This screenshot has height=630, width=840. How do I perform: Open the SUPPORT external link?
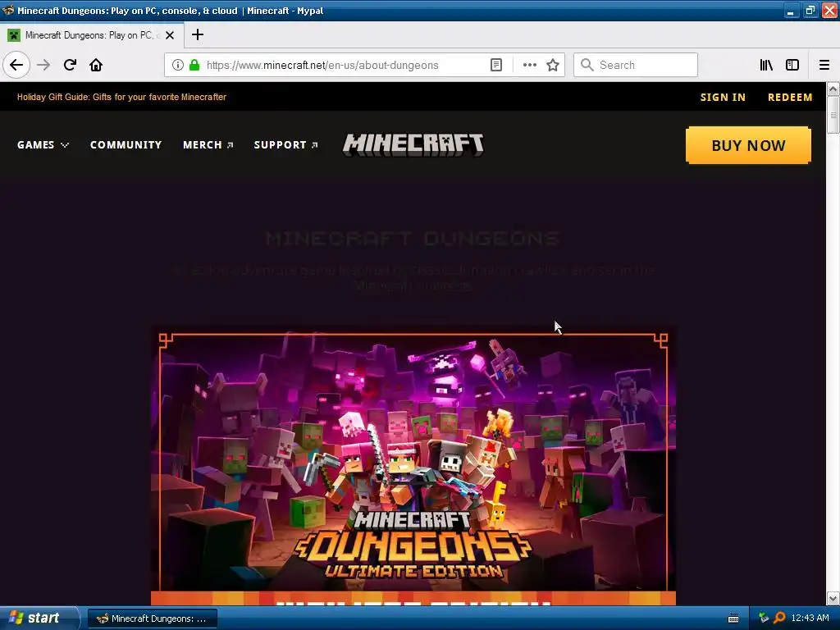click(285, 144)
